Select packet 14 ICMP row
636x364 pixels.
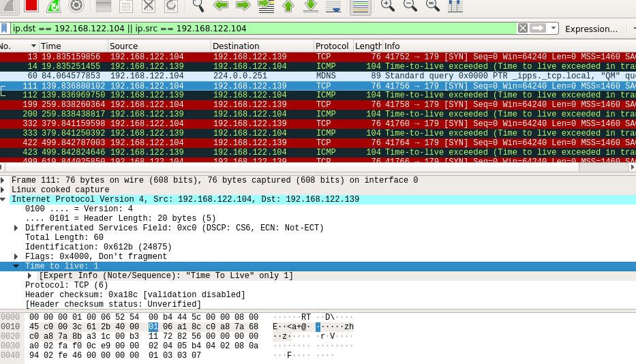[318, 66]
